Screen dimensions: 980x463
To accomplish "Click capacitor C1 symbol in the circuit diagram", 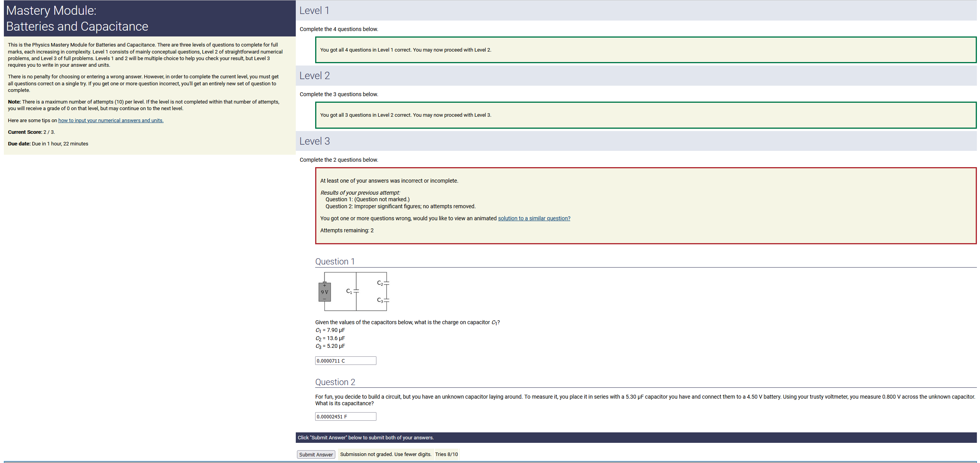I will click(x=356, y=291).
